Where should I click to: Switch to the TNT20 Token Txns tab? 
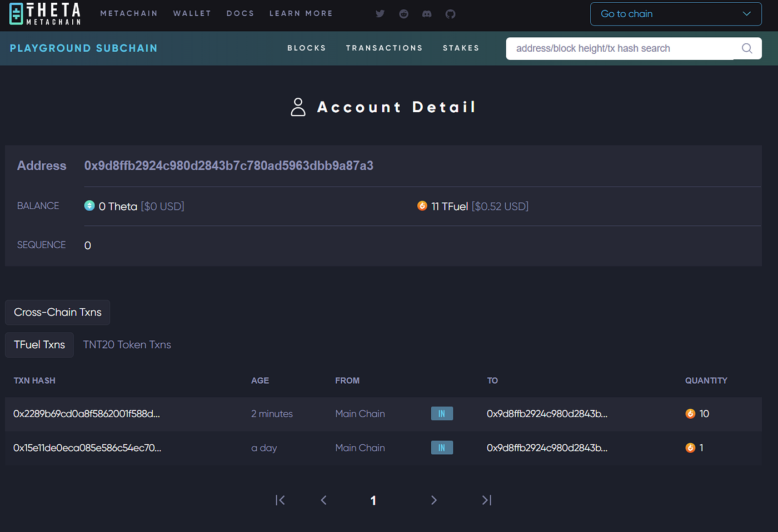[x=127, y=345]
